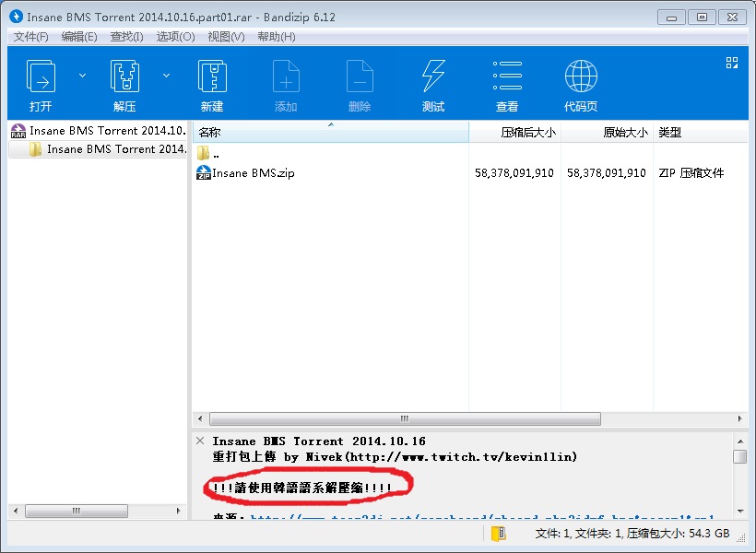This screenshot has height=553, width=756.
Task: Click the comment pane scroll up arrow
Action: [740, 441]
